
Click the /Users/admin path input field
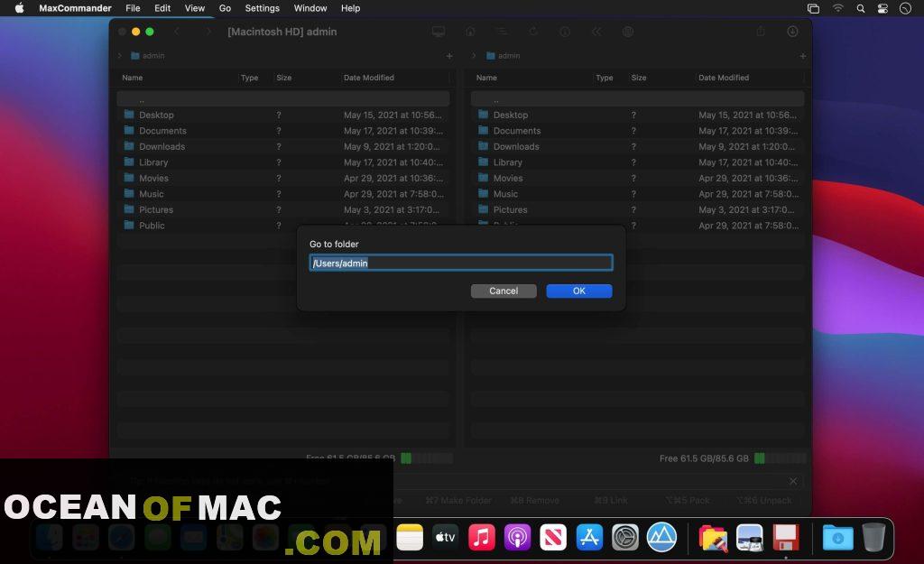click(461, 263)
